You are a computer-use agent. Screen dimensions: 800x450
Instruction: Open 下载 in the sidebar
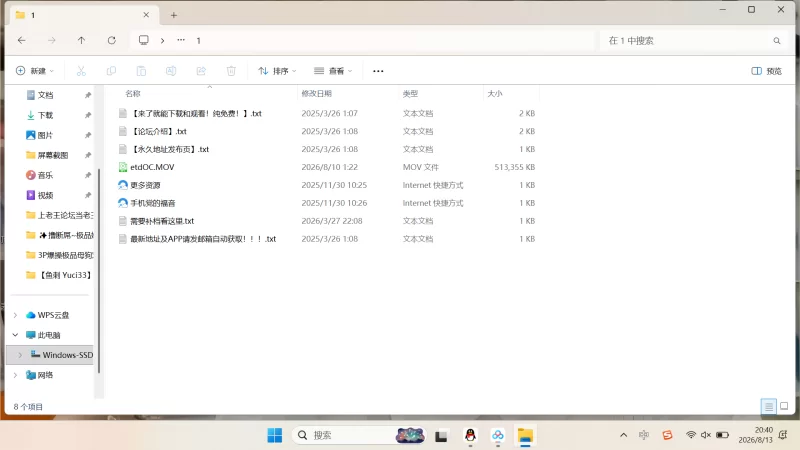(45, 115)
